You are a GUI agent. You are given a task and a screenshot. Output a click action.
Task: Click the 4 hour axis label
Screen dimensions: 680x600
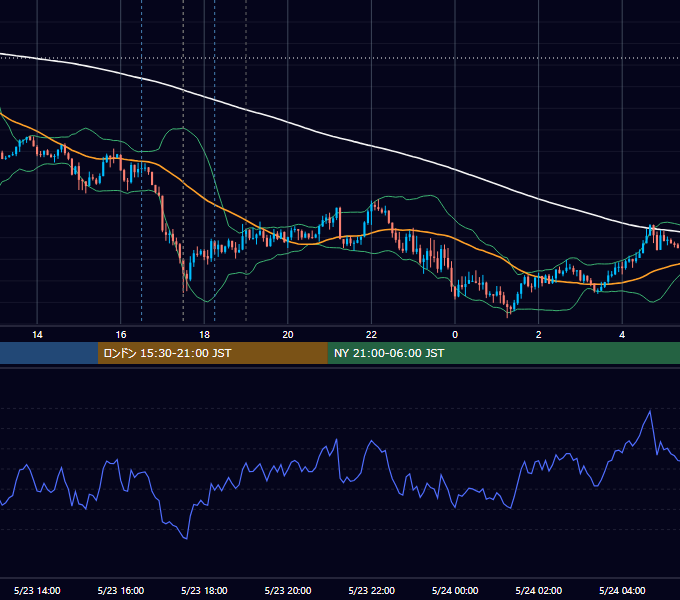coord(622,335)
